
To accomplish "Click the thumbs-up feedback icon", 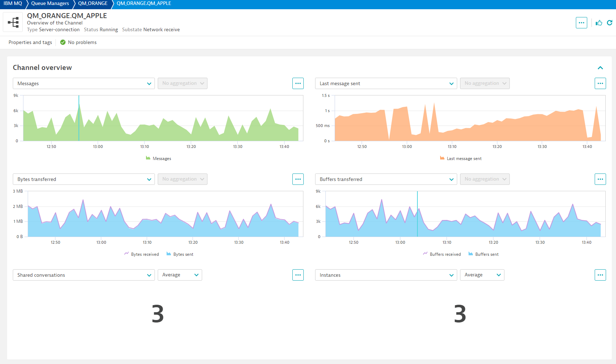I will point(599,23).
